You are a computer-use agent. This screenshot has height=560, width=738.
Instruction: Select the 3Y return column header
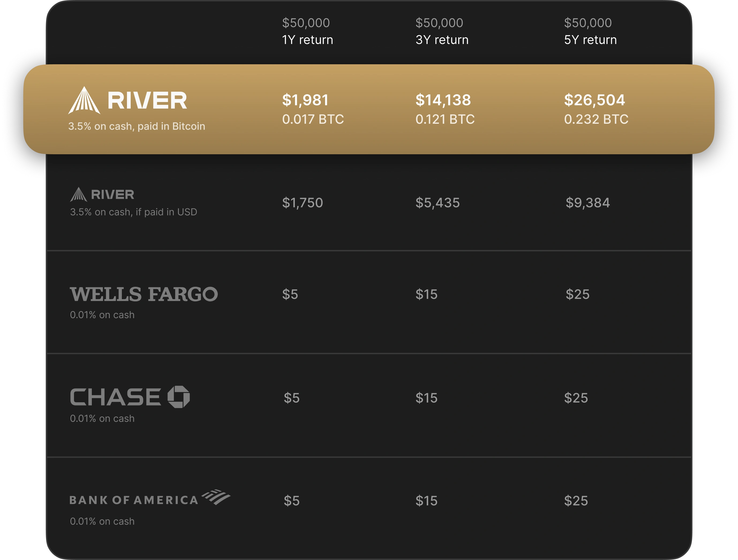[442, 40]
